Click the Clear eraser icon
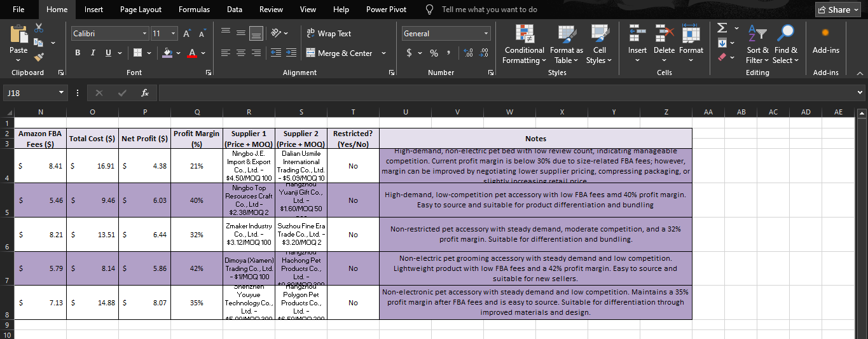 (722, 57)
